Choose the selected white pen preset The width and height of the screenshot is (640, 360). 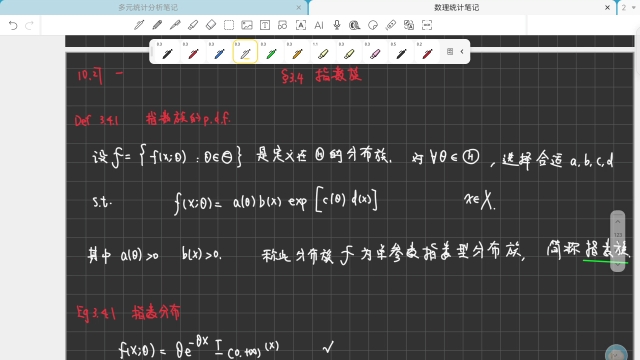(x=245, y=52)
